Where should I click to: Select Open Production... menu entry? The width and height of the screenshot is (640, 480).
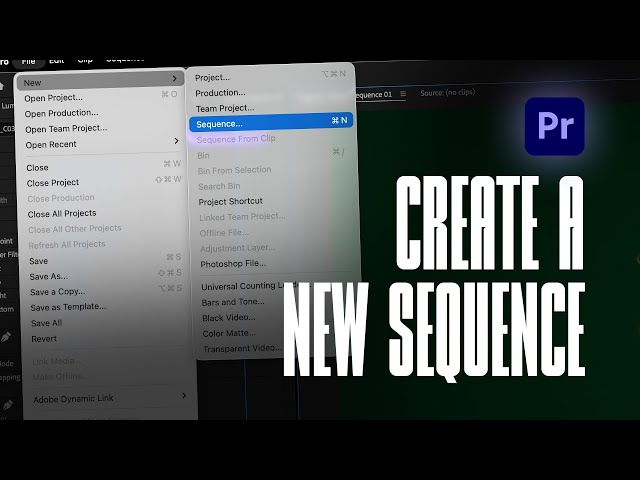61,113
